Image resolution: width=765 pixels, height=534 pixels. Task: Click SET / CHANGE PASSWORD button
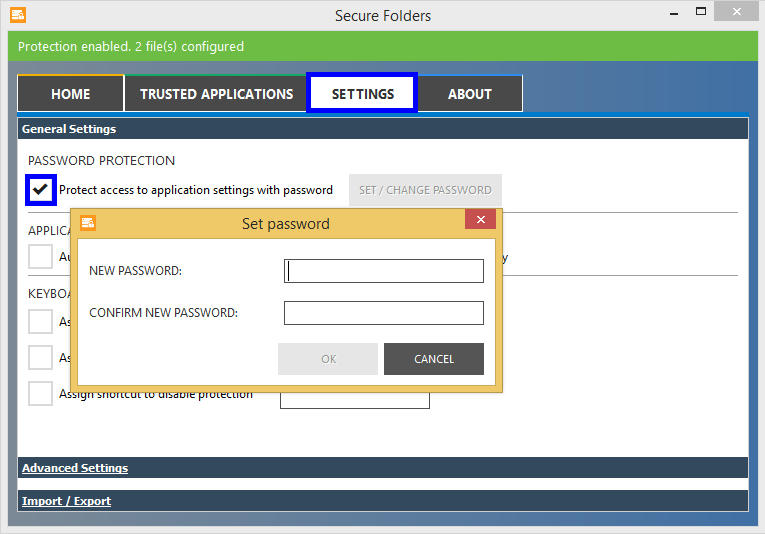[x=425, y=190]
